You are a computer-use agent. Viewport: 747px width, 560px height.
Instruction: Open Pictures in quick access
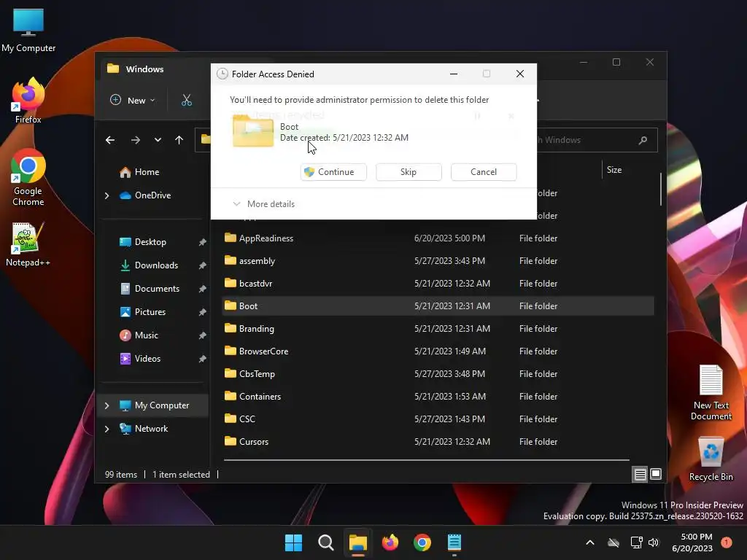pyautogui.click(x=142, y=312)
